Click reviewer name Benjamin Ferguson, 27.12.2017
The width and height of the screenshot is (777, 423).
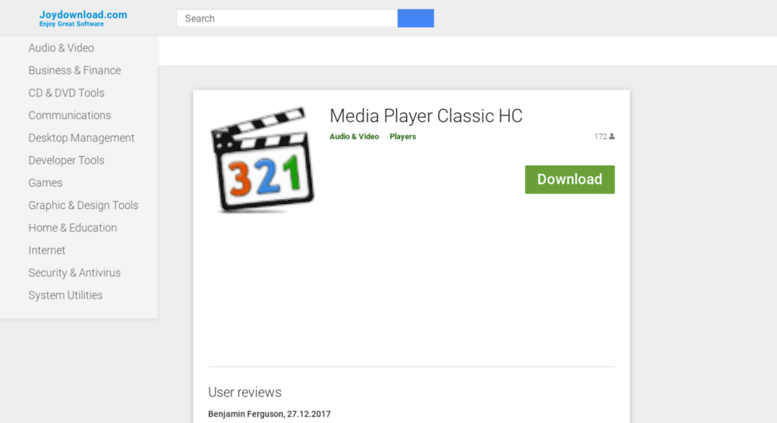pos(269,414)
